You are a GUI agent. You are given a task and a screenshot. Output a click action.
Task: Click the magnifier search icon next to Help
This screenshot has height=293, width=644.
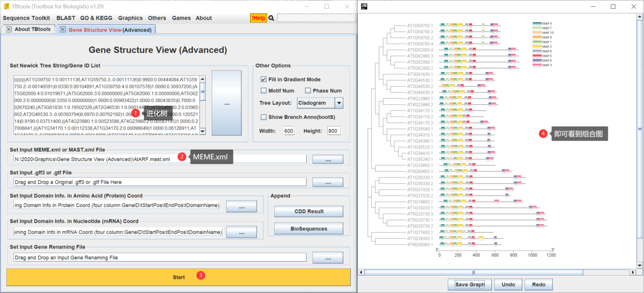(271, 18)
